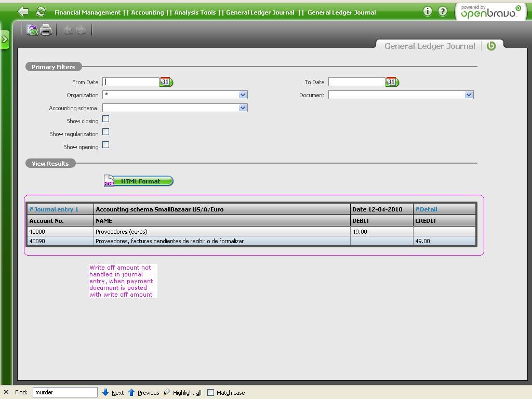The height and width of the screenshot is (399, 532).
Task: Expand the Organization dropdown
Action: pos(242,95)
